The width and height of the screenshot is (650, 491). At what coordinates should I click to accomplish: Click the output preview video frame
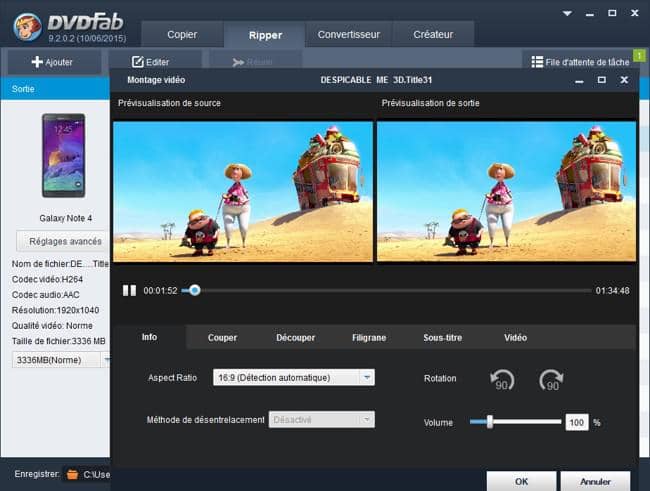[x=506, y=192]
